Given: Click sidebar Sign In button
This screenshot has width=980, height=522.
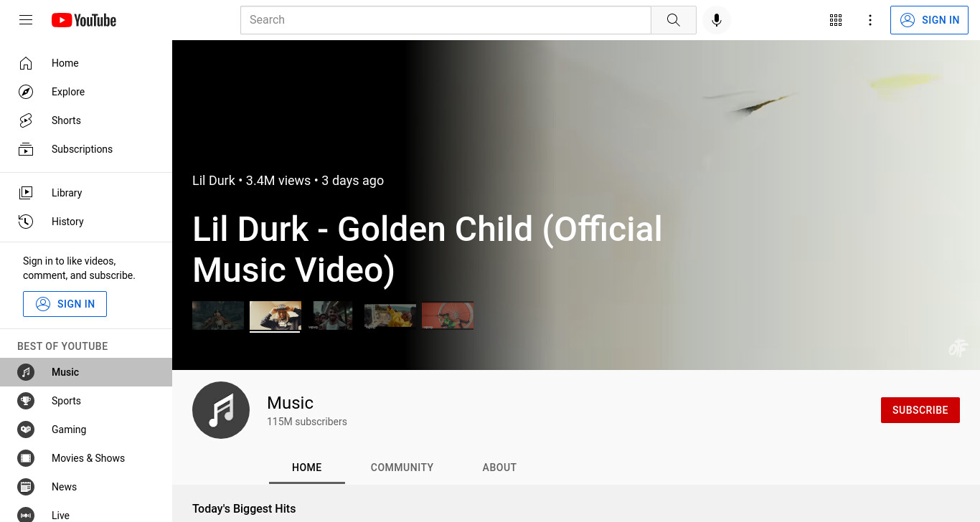Looking at the screenshot, I should pos(65,304).
